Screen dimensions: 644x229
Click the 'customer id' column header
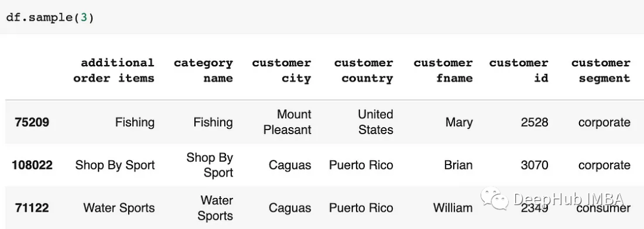click(x=519, y=70)
